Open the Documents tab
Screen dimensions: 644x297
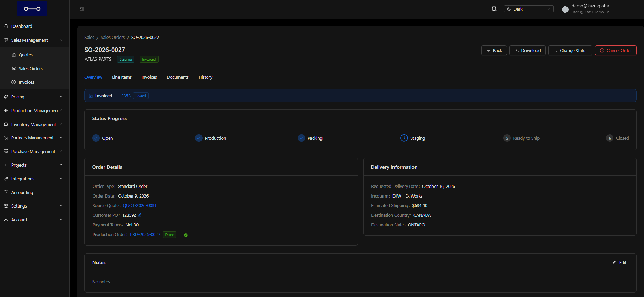point(178,77)
